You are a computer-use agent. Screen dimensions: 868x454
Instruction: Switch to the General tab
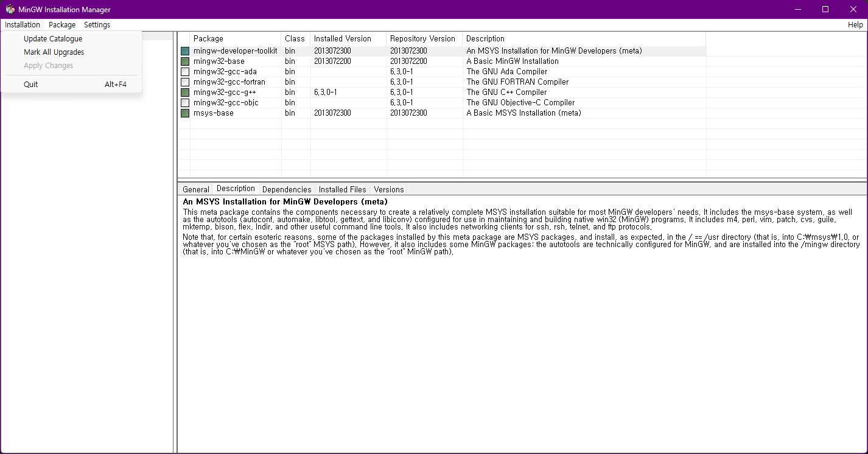[x=196, y=189]
